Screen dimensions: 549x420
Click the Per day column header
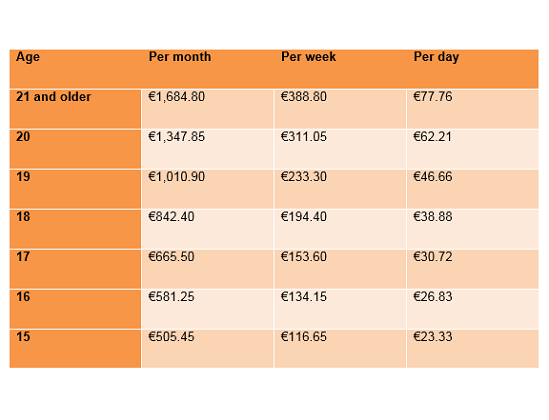tap(436, 57)
